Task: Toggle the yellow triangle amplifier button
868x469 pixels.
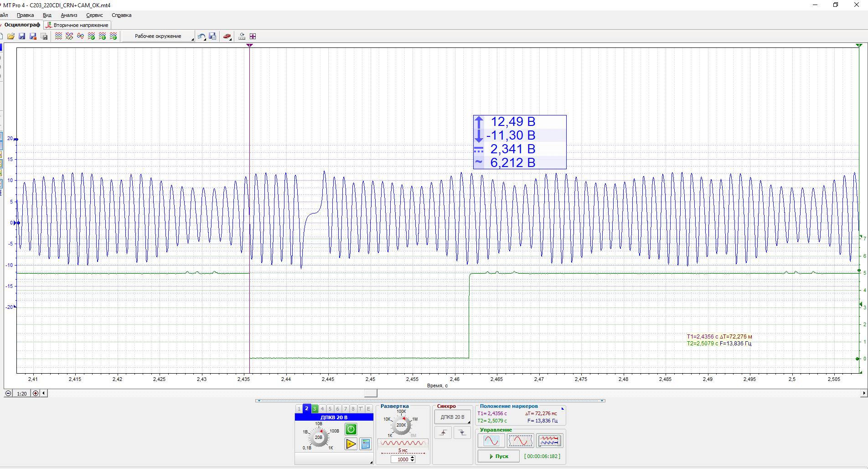Action: [351, 443]
